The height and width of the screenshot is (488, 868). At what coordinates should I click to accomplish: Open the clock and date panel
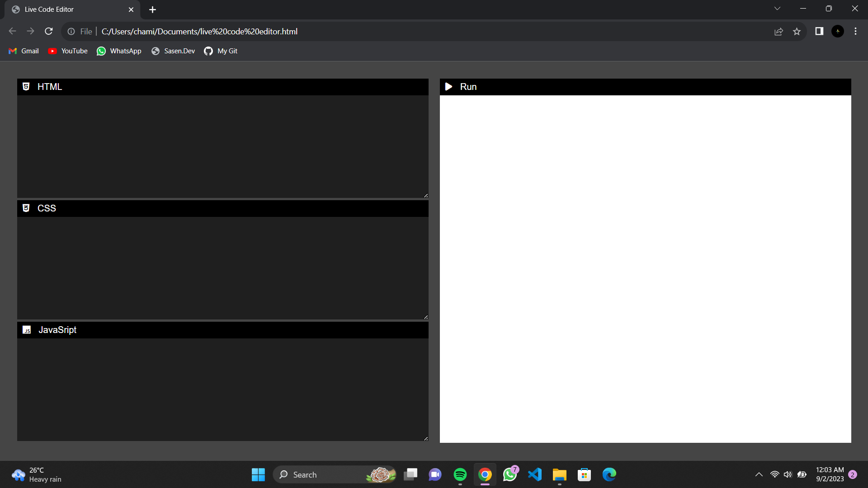pyautogui.click(x=830, y=474)
